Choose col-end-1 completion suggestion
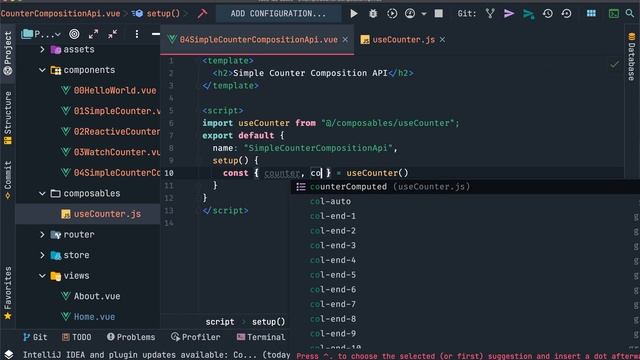The height and width of the screenshot is (360, 640). (465, 216)
